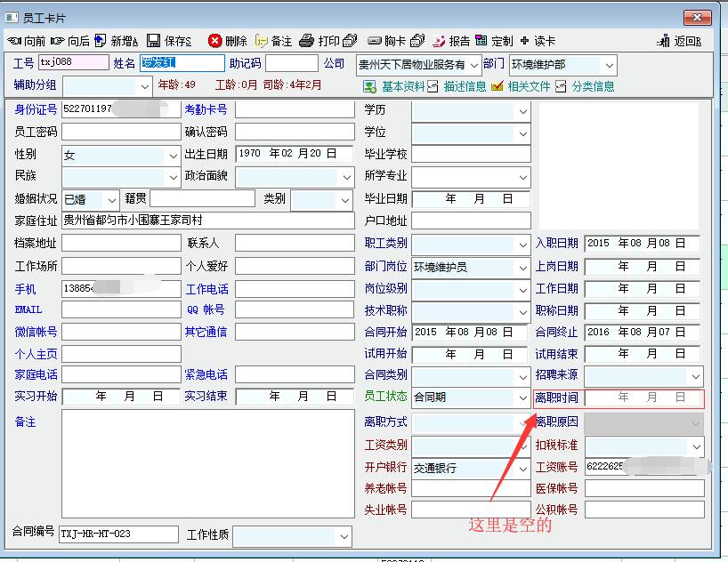This screenshot has height=562, width=728.
Task: Open the 备注 notes tool
Action: (x=273, y=41)
